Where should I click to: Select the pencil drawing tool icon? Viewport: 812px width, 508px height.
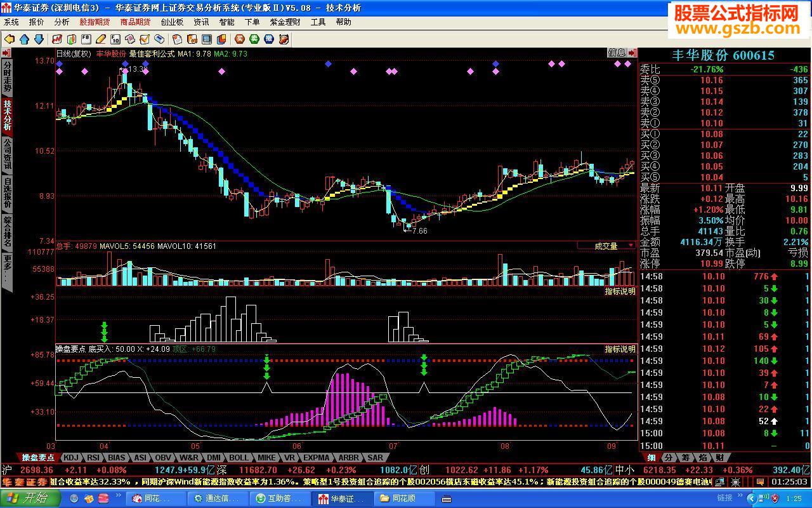click(x=101, y=39)
